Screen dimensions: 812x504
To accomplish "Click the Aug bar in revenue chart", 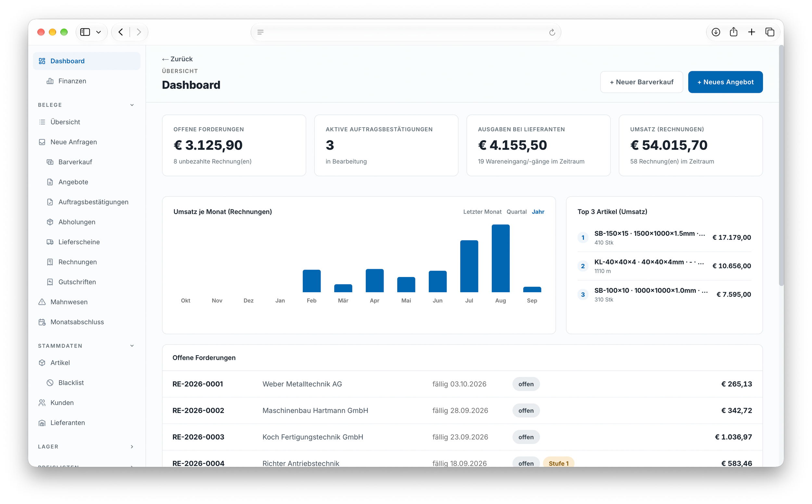I will (500, 258).
